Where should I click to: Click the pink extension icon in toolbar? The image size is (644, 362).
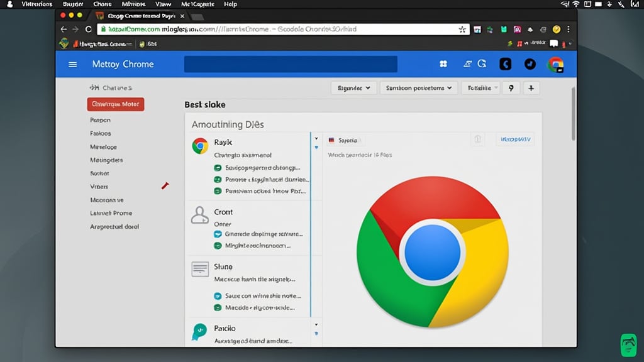point(517,30)
